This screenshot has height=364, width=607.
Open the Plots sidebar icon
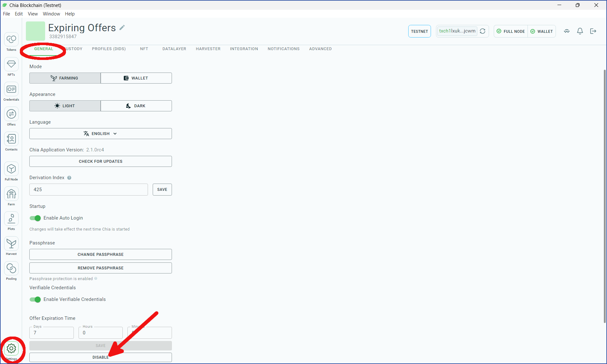(x=11, y=219)
